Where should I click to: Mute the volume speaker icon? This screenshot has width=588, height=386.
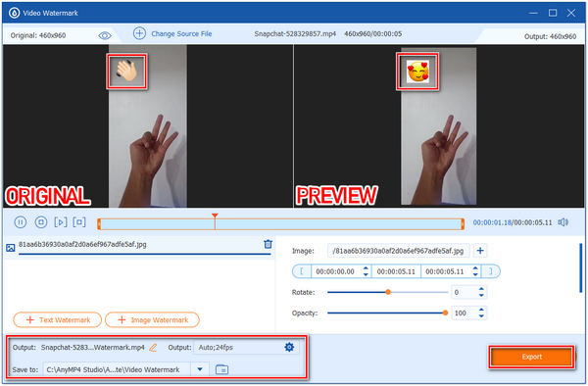[x=563, y=222]
